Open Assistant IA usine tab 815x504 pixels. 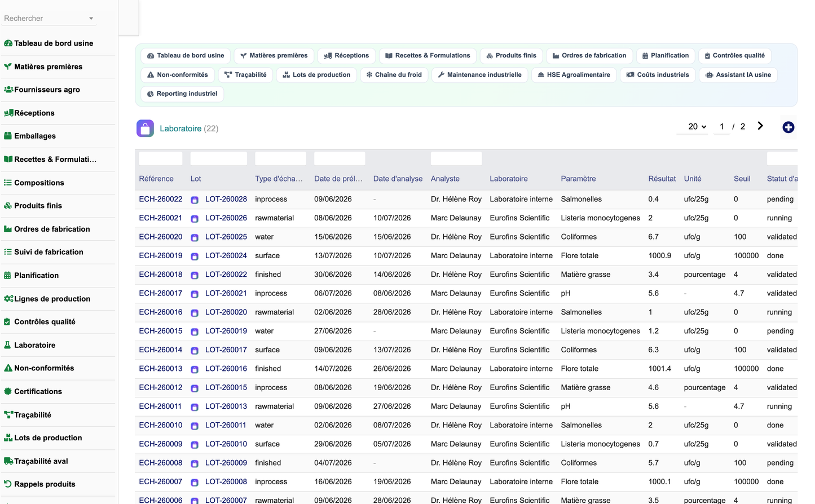738,75
